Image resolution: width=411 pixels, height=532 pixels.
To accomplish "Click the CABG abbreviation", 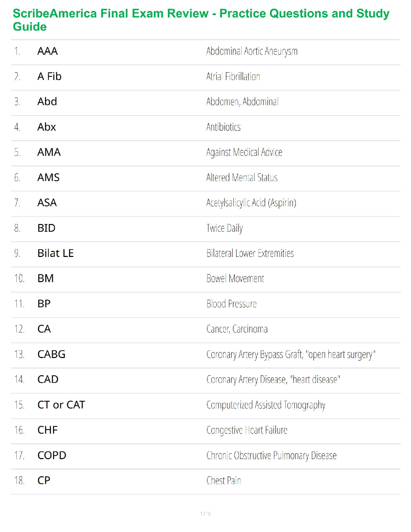I will coord(51,354).
